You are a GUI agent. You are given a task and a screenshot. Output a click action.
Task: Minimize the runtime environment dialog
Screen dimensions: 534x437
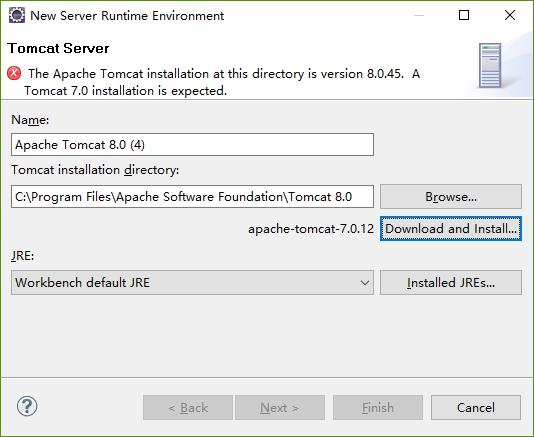(x=419, y=15)
